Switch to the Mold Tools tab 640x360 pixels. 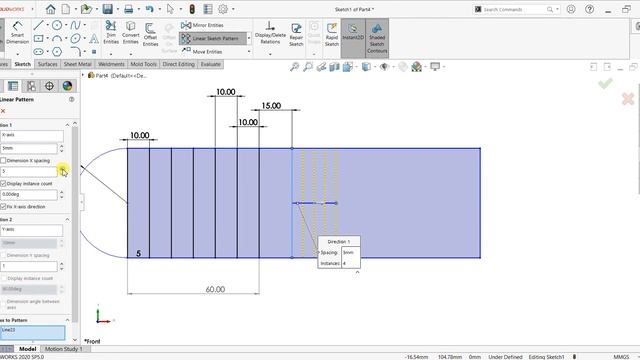143,64
